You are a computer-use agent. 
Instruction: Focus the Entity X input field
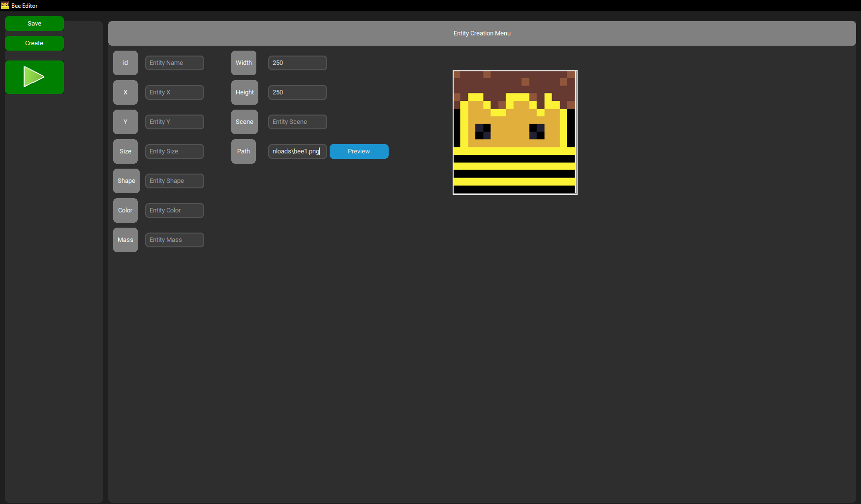coord(175,92)
